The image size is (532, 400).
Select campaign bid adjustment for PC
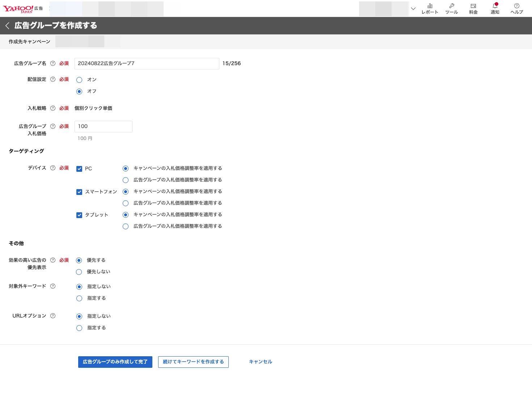[x=126, y=169]
